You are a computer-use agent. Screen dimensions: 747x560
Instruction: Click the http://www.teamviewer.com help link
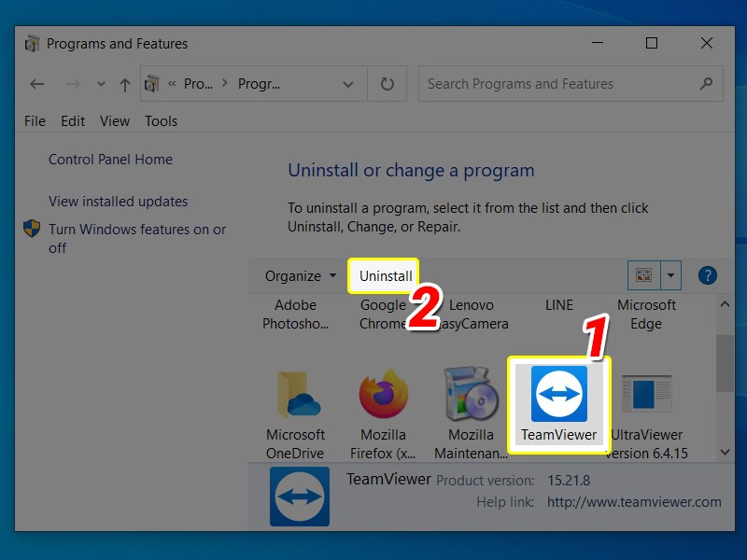(634, 502)
